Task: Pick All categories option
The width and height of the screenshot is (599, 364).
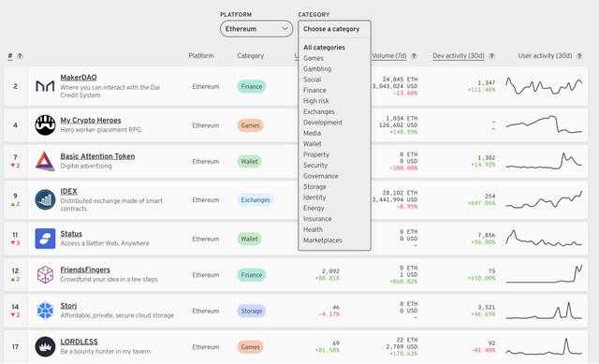Action: pyautogui.click(x=324, y=48)
